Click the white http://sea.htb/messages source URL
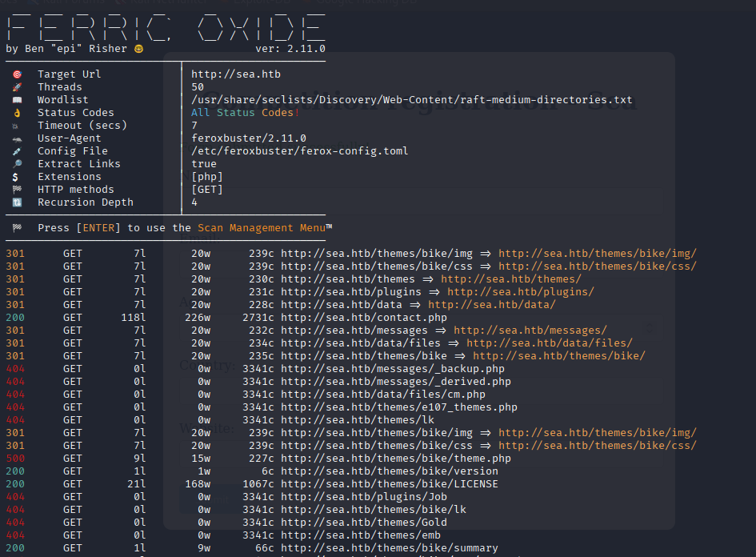Viewport: 756px width, 557px height. [x=354, y=331]
